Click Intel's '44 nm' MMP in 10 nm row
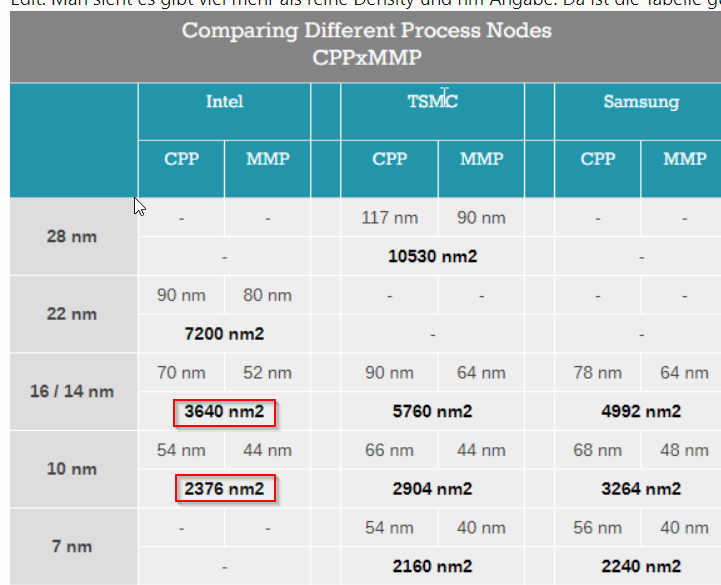 268,450
